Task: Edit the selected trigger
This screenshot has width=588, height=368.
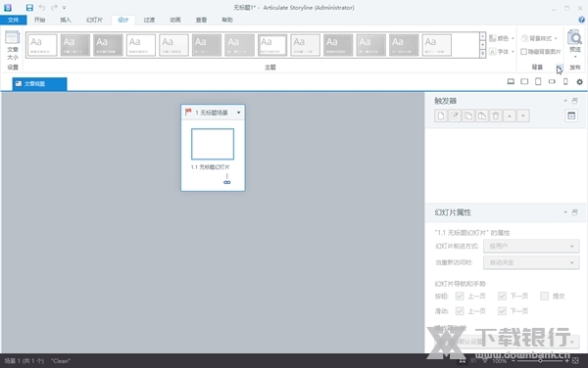Action: 455,115
